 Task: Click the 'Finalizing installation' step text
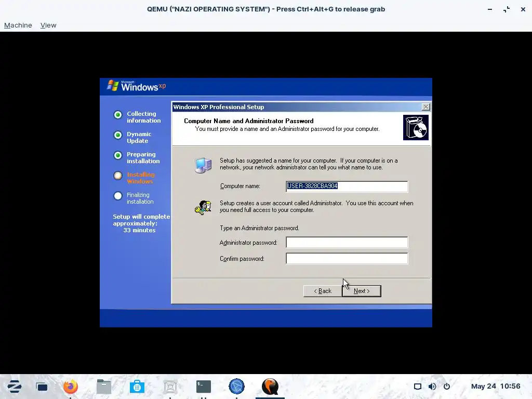140,198
